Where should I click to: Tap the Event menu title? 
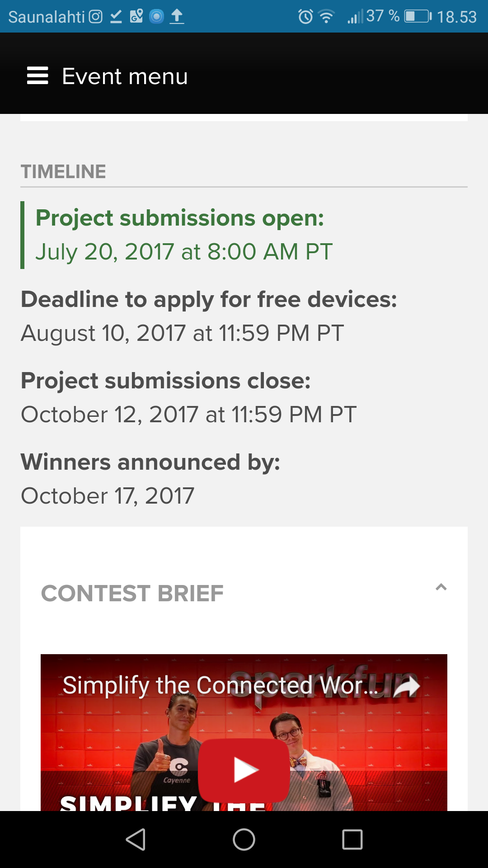pos(125,76)
